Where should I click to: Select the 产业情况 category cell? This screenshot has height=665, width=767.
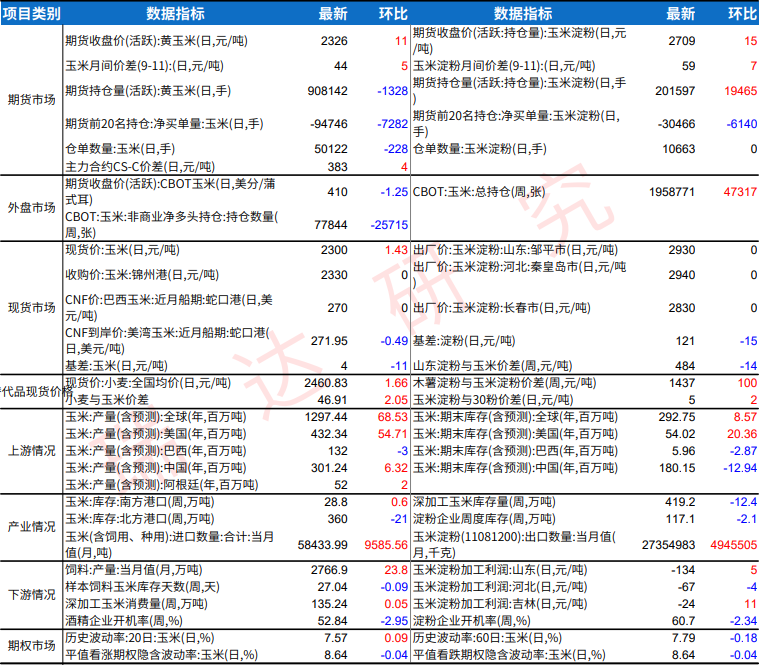[x=31, y=527]
